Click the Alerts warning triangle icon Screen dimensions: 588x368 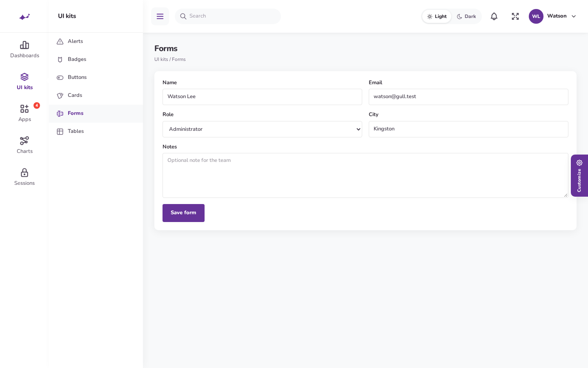(x=60, y=41)
